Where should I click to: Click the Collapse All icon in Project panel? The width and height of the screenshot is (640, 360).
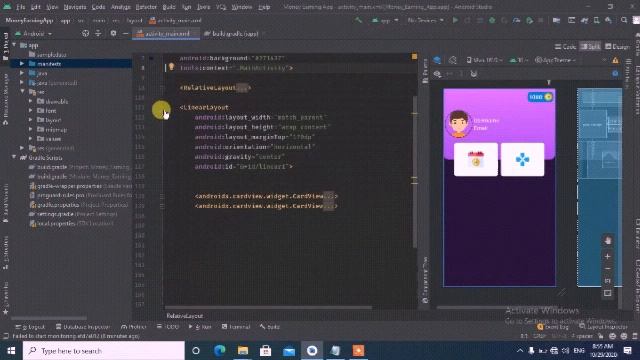click(98, 33)
